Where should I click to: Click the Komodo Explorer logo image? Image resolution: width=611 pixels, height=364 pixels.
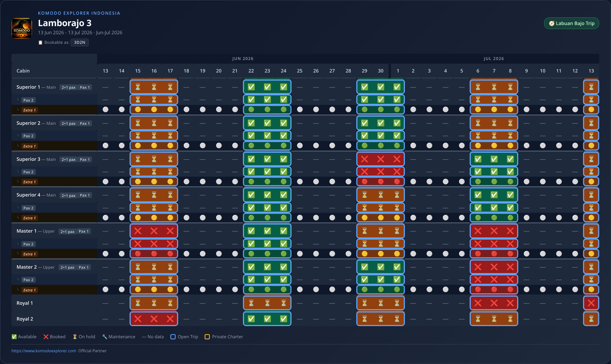coord(22,28)
